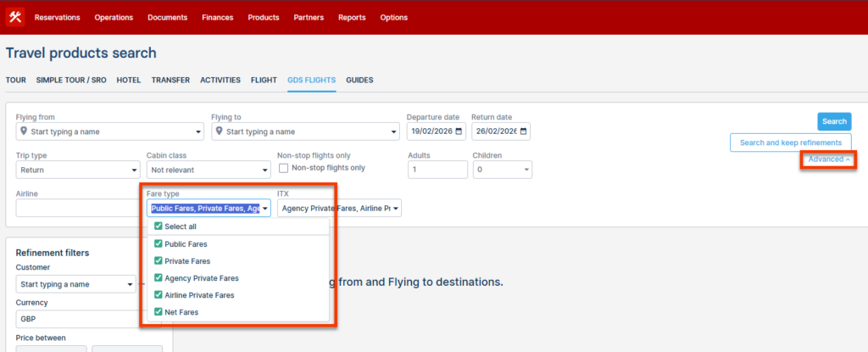Click the red tools logo icon
Screen dimensions: 868x352
[15, 17]
